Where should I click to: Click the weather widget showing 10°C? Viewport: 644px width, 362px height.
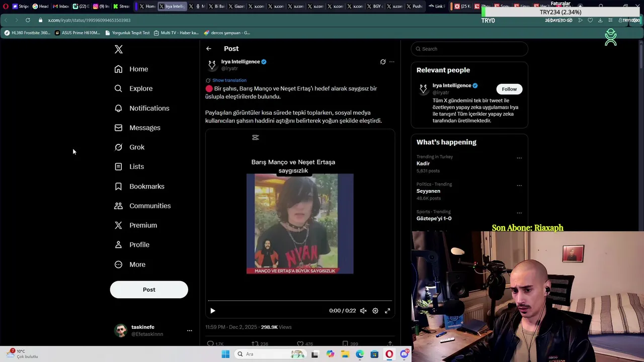coord(22,354)
